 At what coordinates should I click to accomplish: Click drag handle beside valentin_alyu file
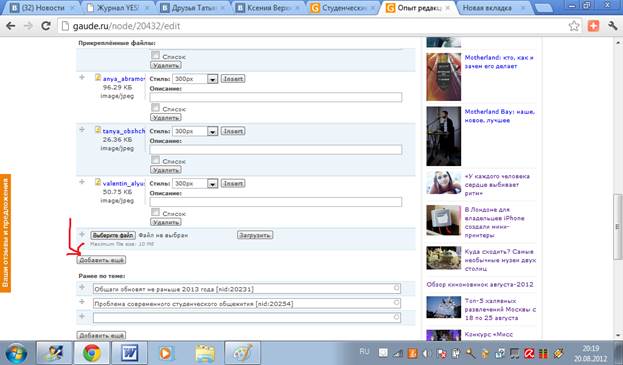82,182
